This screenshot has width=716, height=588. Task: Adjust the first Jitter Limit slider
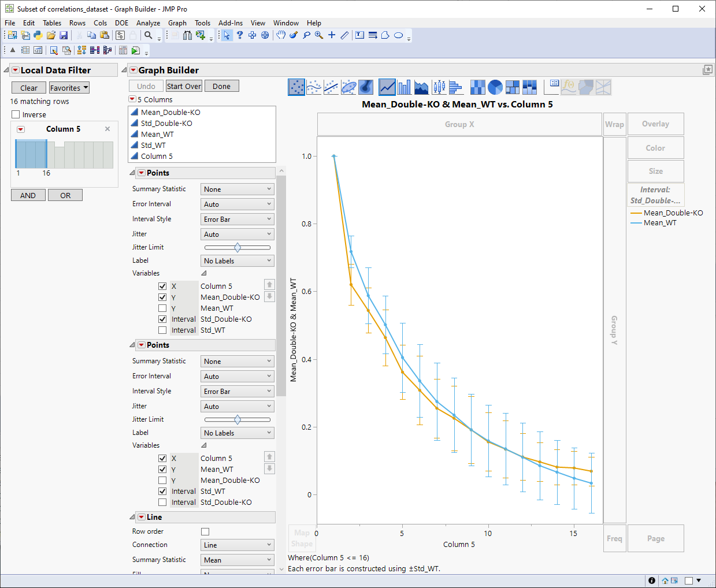click(238, 247)
